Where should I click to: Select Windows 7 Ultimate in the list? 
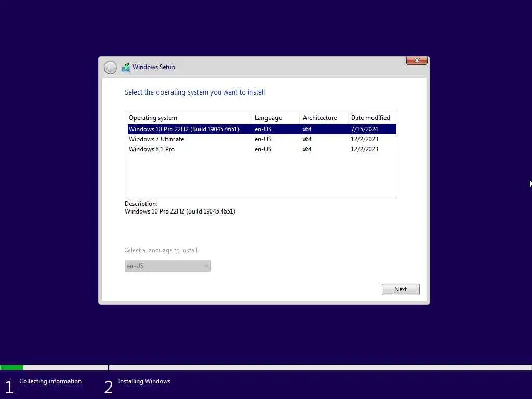[262, 139]
